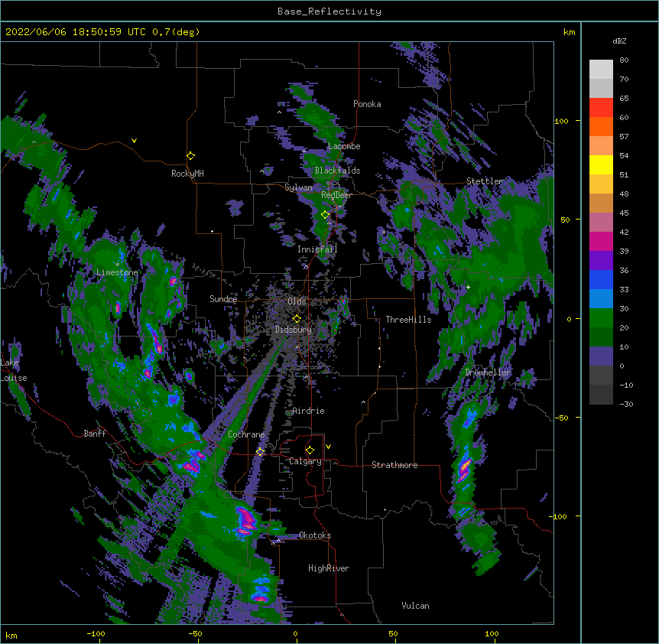
Task: Click the ThreeHills town label
Action: (x=408, y=320)
